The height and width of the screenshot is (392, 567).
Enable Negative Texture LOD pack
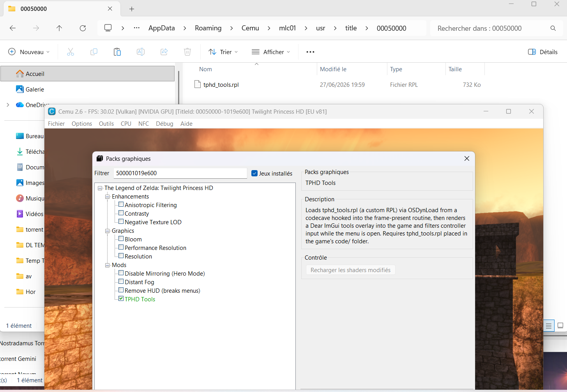pos(121,221)
